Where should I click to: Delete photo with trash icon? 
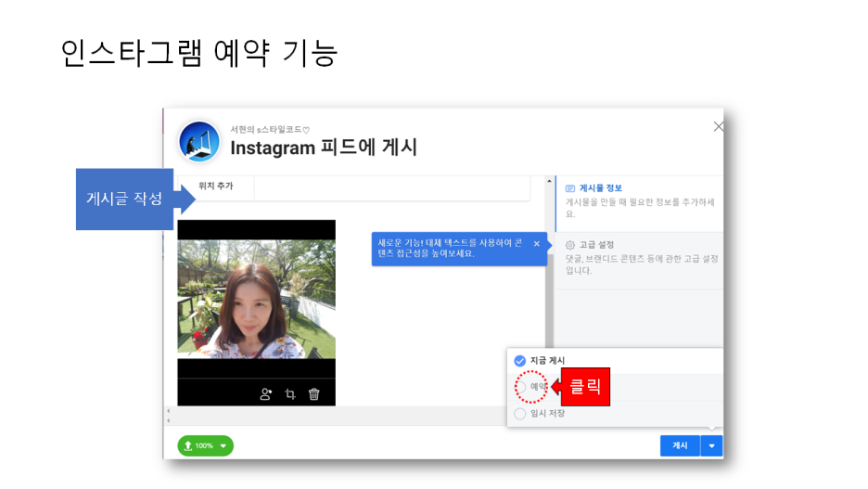[x=313, y=394]
